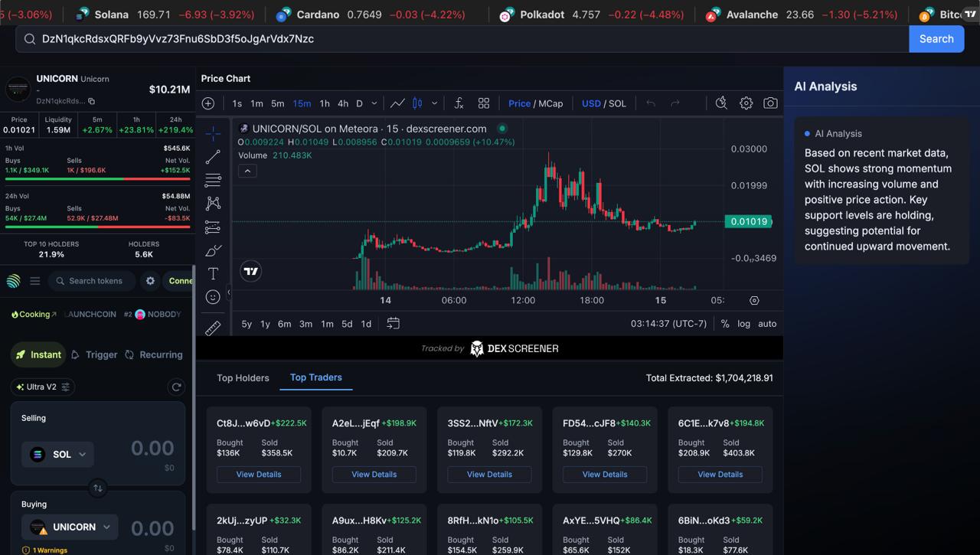
Task: Select the trend line drawing tool
Action: (213, 157)
